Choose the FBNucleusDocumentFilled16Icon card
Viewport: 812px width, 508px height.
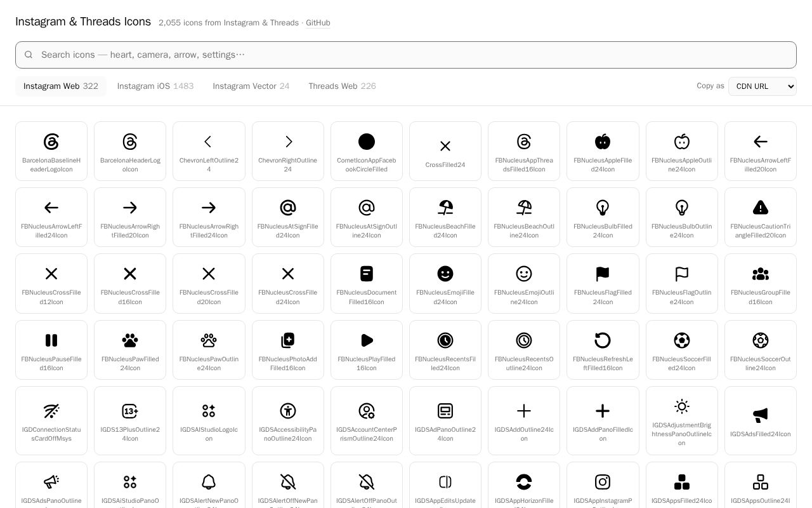coord(367,283)
